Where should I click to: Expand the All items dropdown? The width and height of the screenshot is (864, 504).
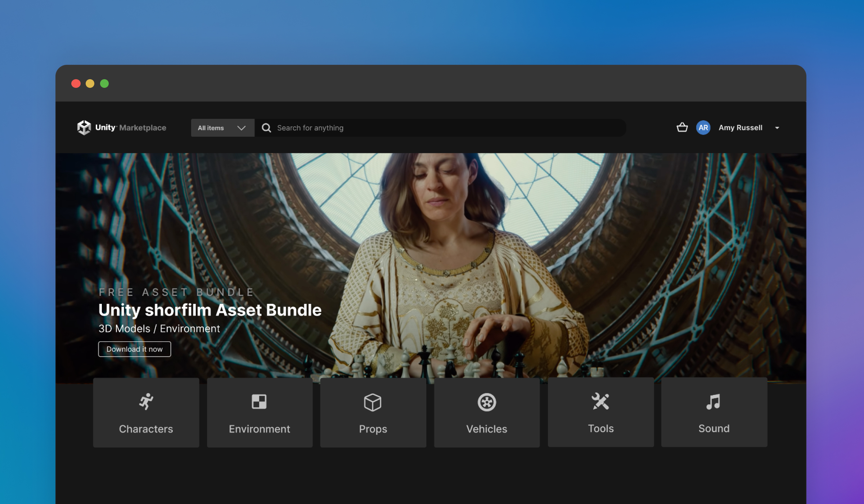point(222,128)
